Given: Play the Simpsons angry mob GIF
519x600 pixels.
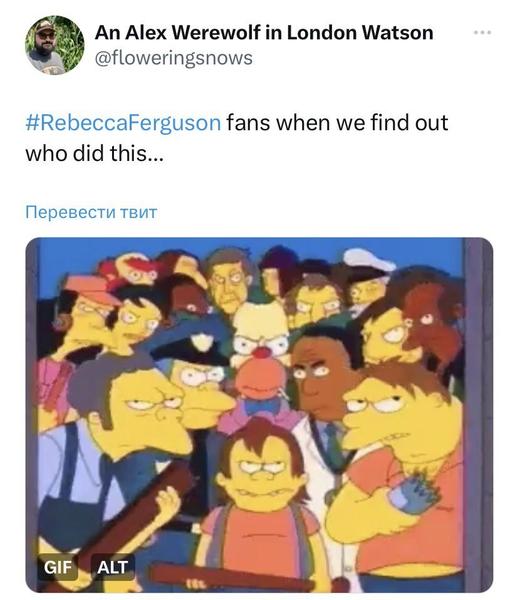Looking at the screenshot, I should (x=259, y=415).
